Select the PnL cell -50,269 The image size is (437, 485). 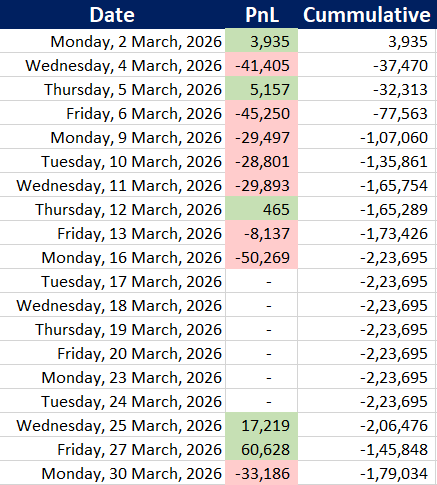(x=261, y=257)
